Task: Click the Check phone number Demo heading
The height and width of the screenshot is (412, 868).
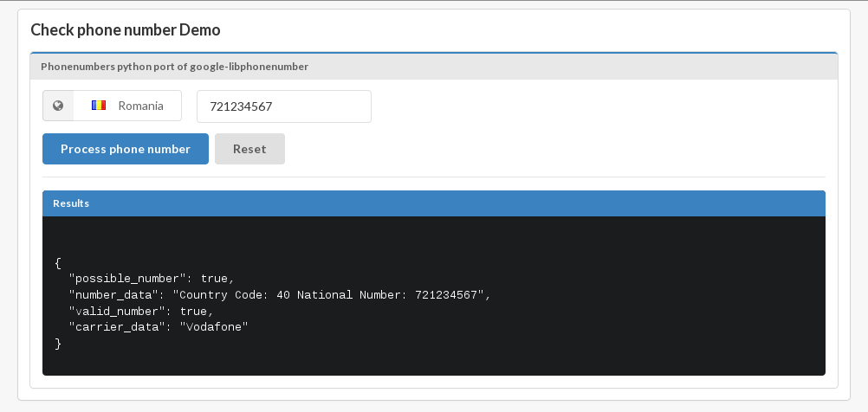Action: 125,30
